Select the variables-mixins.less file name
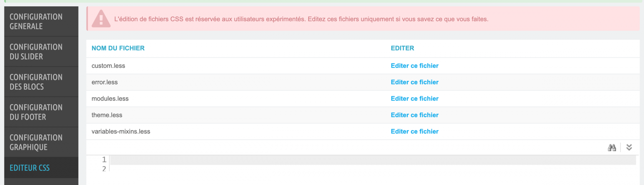The width and height of the screenshot is (644, 185). [121, 131]
